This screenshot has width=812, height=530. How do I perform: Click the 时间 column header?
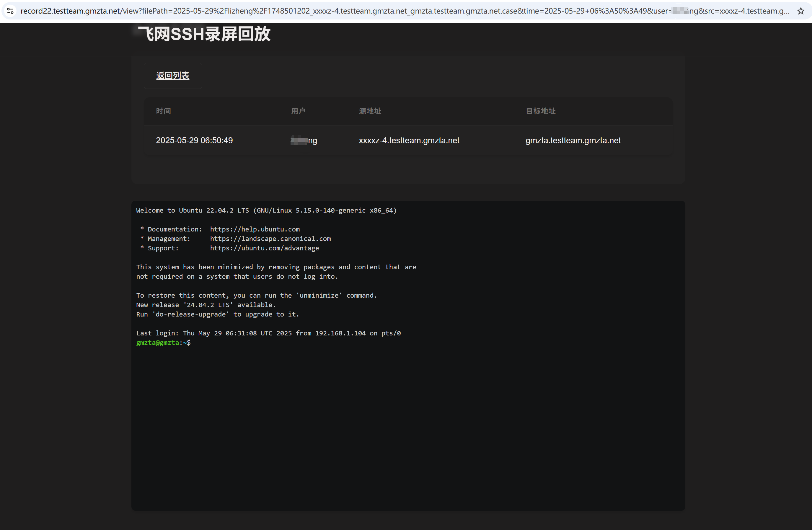(x=163, y=111)
